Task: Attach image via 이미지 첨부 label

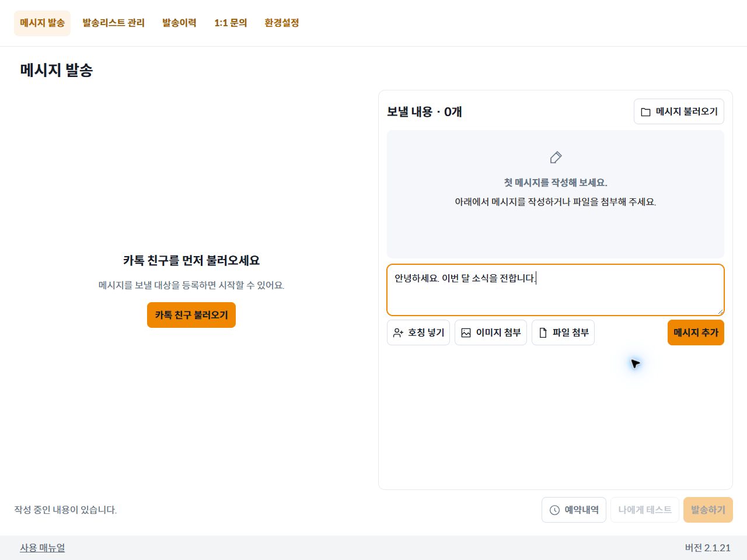Action: (x=498, y=332)
